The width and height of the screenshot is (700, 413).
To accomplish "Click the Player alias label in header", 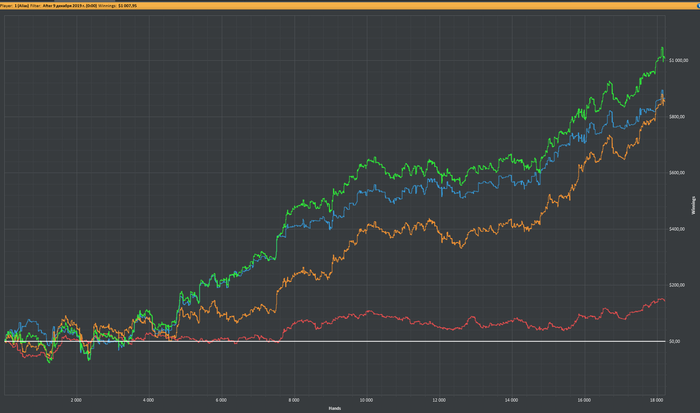I will click(14, 6).
